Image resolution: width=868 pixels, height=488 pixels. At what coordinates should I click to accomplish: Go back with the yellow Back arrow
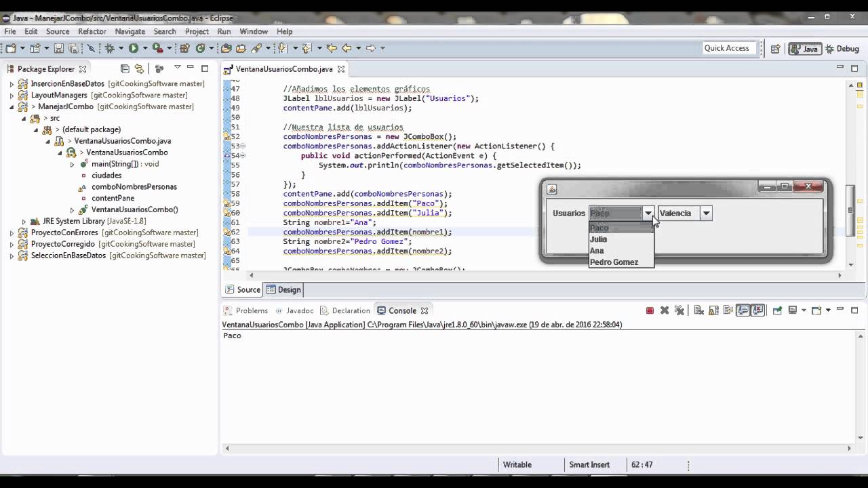[347, 48]
